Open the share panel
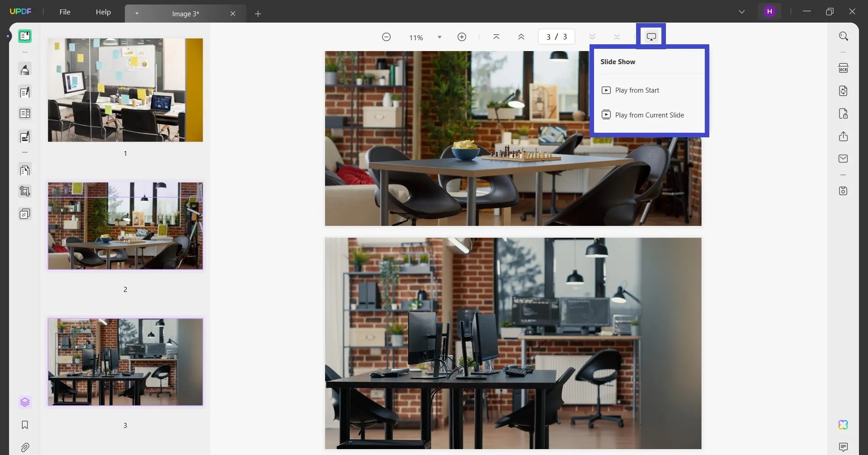 (844, 136)
